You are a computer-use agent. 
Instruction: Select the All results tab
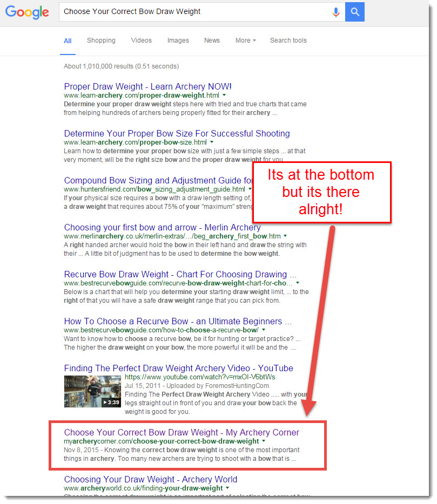pyautogui.click(x=68, y=41)
